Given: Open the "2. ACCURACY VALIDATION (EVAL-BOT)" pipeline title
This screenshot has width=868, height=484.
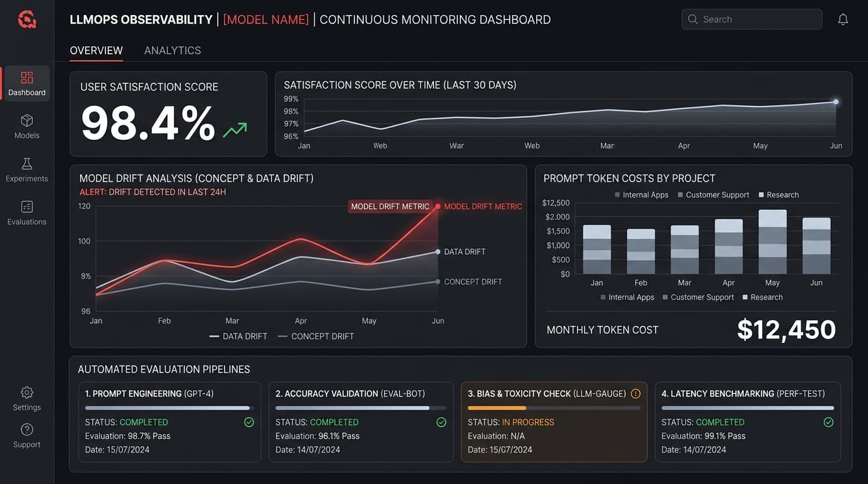Looking at the screenshot, I should (x=351, y=394).
